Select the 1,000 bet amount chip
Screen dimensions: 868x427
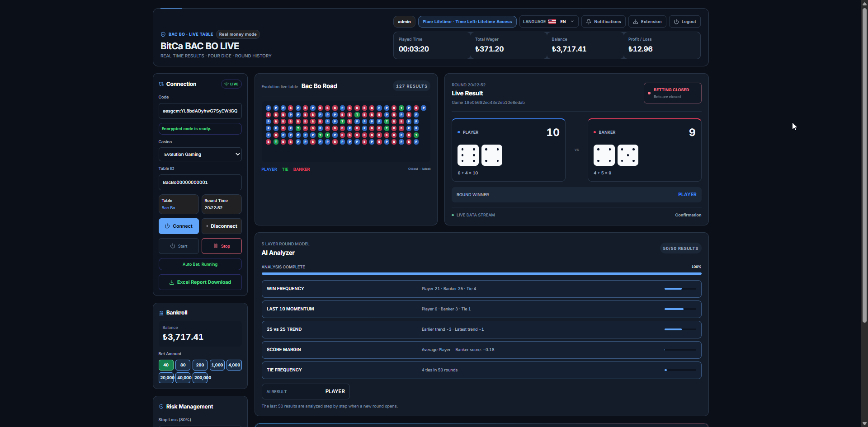coord(217,365)
